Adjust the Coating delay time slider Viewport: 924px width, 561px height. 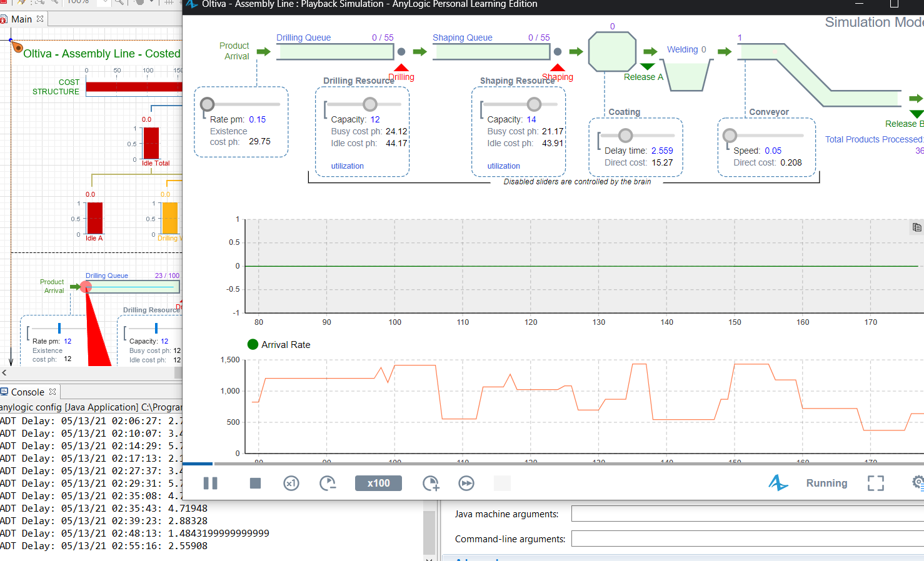pos(625,135)
